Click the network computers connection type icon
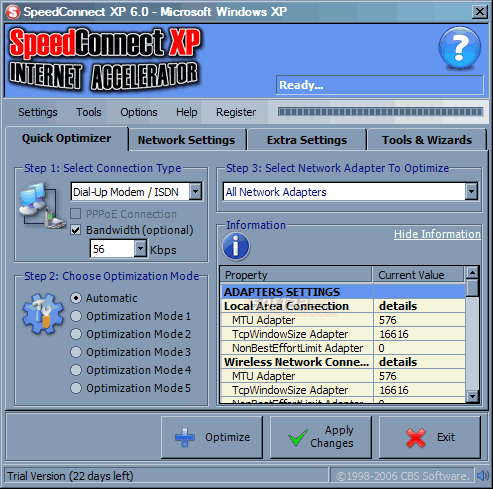493x489 pixels. click(42, 205)
